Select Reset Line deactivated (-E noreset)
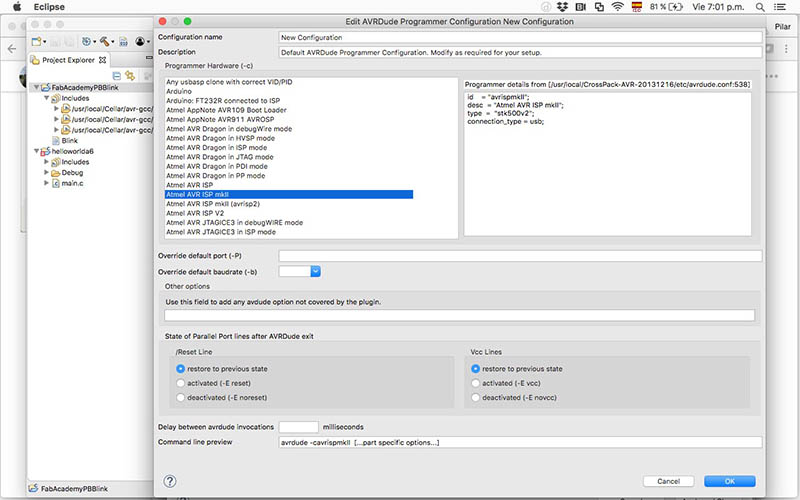This screenshot has width=800, height=500. [x=180, y=397]
